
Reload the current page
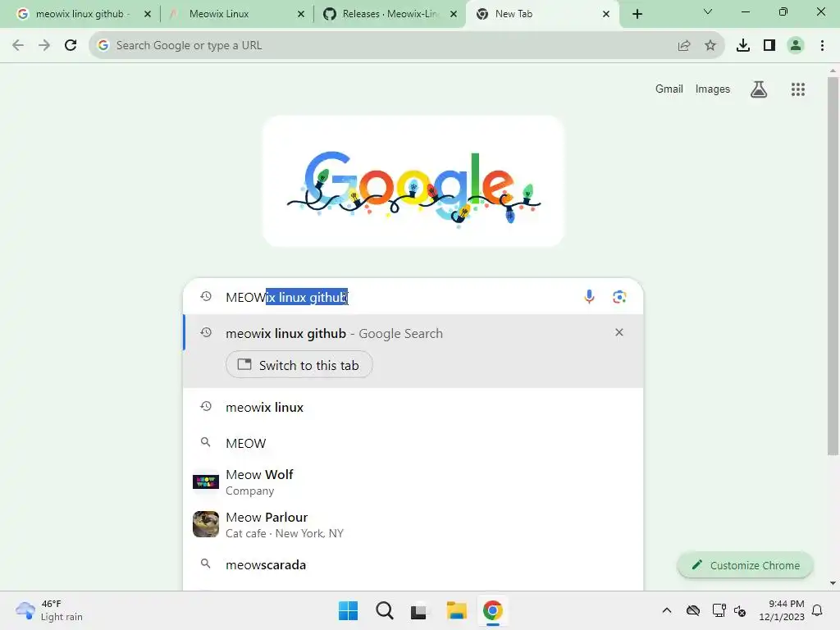(71, 46)
